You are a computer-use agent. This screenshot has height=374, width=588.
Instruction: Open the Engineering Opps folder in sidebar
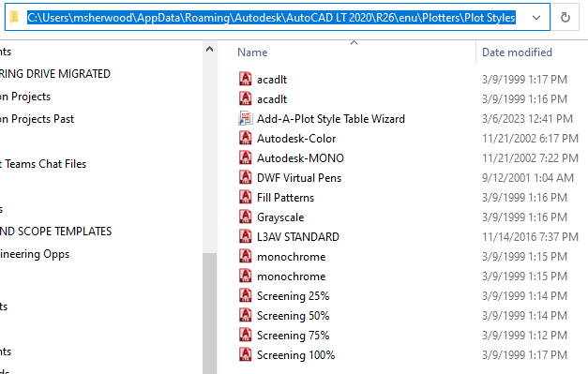click(35, 254)
